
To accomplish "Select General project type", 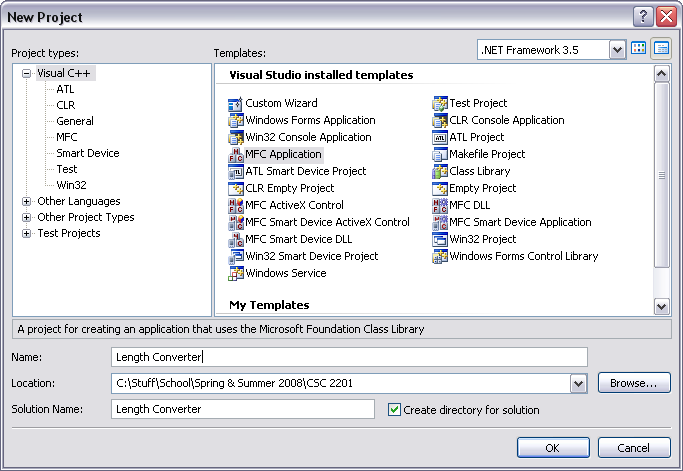I will [x=75, y=121].
